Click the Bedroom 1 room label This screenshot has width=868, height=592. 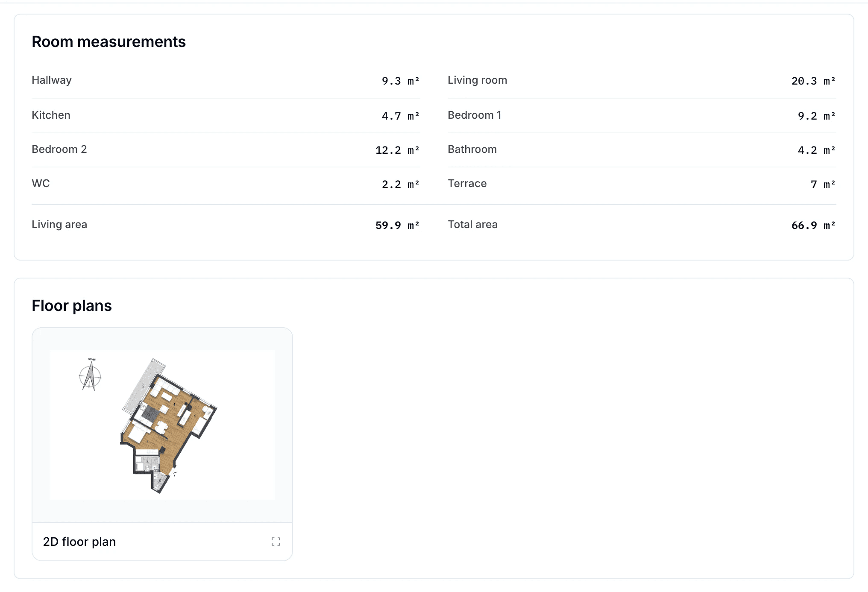475,115
